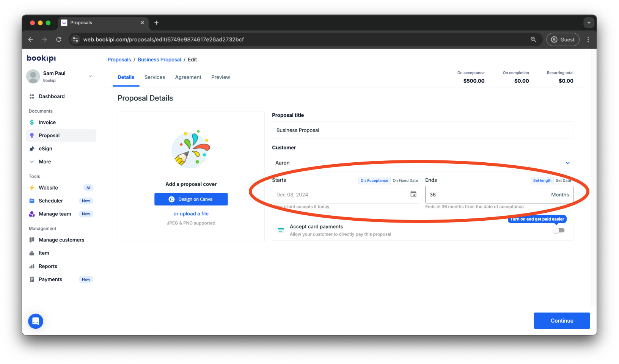Switch to the Services tab
Viewport: 619px width, 364px height.
[154, 77]
